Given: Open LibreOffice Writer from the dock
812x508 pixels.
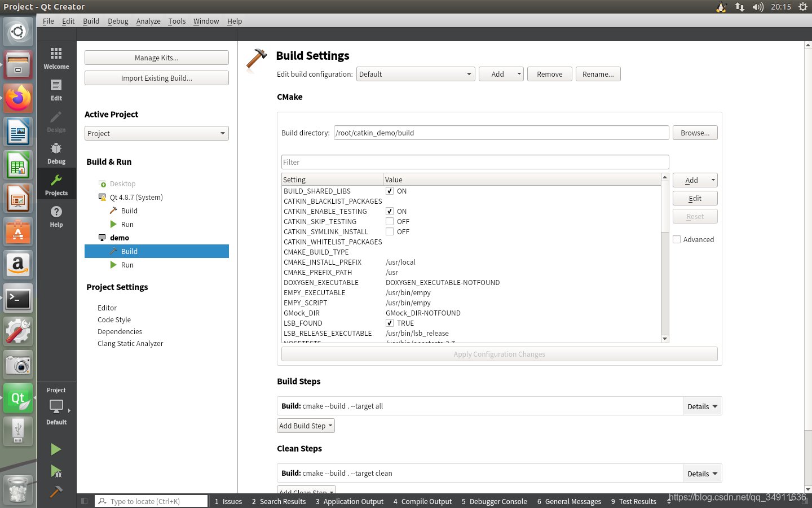Looking at the screenshot, I should click(x=18, y=132).
